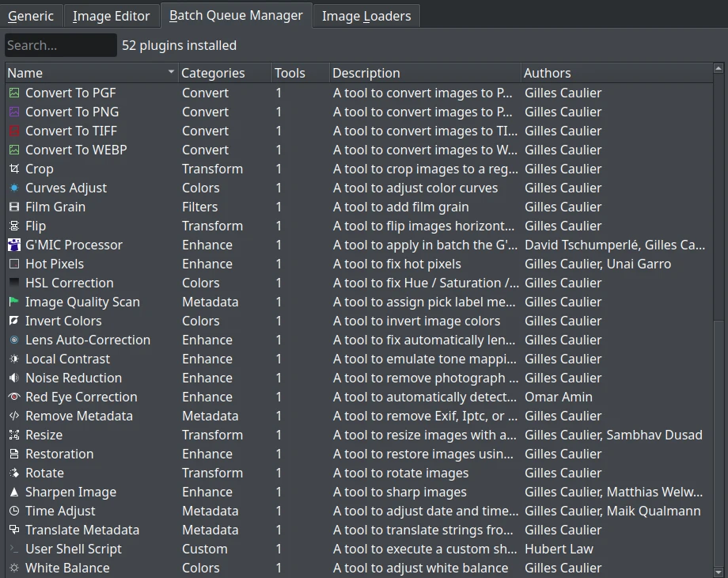Viewport: 728px width, 578px height.
Task: Click "Gilles Caulier, Unai Garro" author cell
Action: pyautogui.click(x=598, y=264)
